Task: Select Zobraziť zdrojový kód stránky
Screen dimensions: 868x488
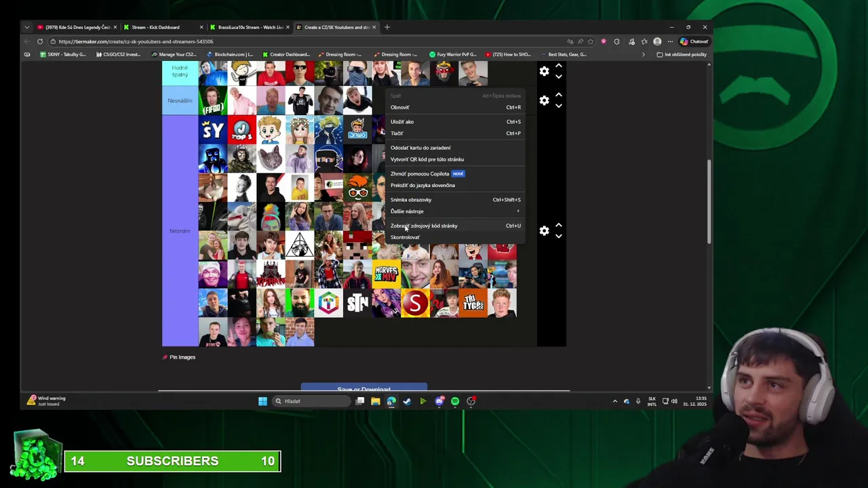Action: pyautogui.click(x=455, y=226)
